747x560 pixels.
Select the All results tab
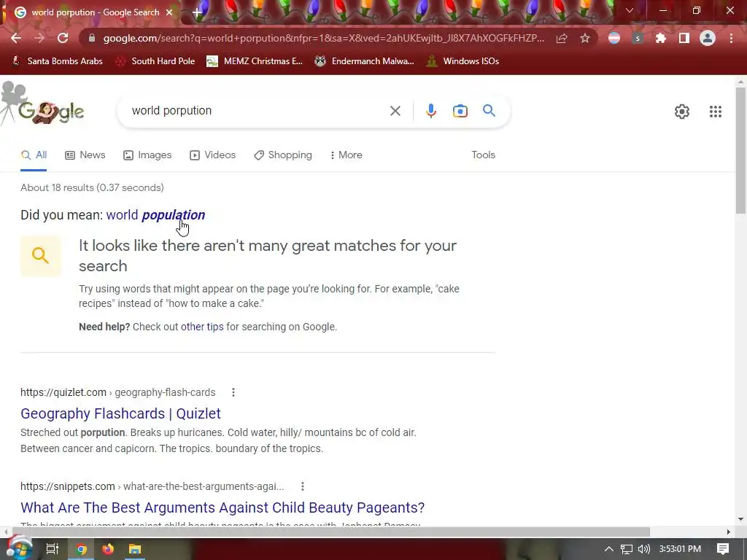point(34,155)
